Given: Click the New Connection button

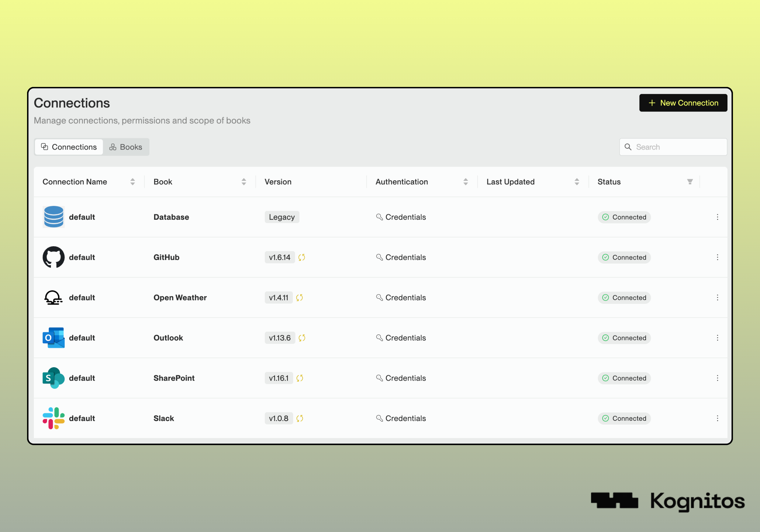Looking at the screenshot, I should click(x=683, y=103).
